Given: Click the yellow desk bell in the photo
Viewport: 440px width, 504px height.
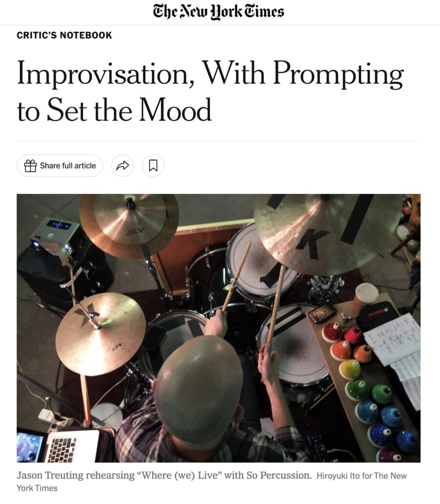Looking at the screenshot, I should pyautogui.click(x=350, y=369).
